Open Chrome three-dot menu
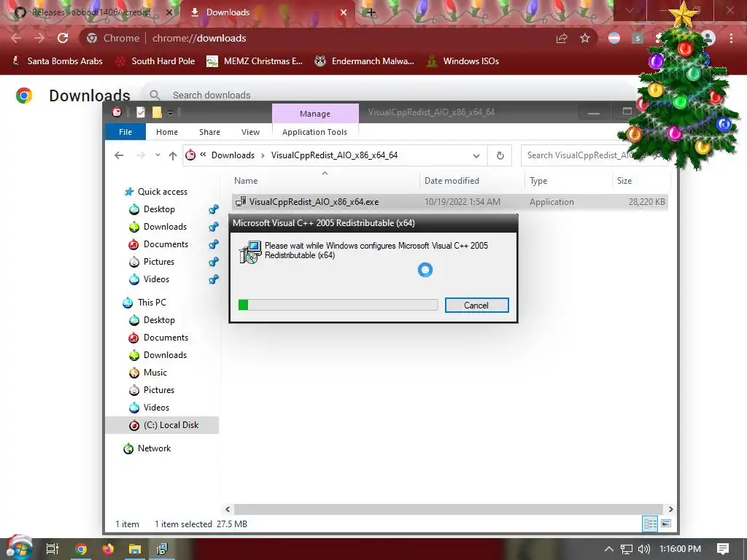This screenshot has width=747, height=560. [x=731, y=38]
